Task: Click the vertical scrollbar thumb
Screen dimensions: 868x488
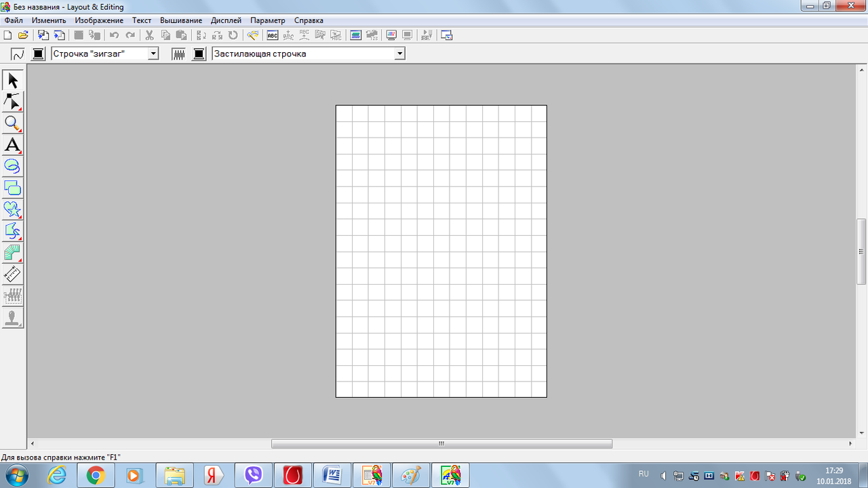Action: (861, 251)
